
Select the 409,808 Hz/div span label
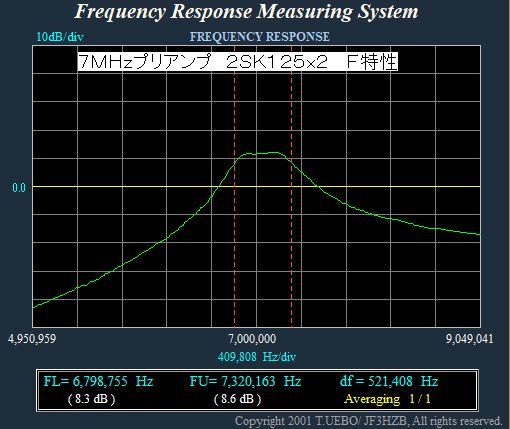point(257,357)
